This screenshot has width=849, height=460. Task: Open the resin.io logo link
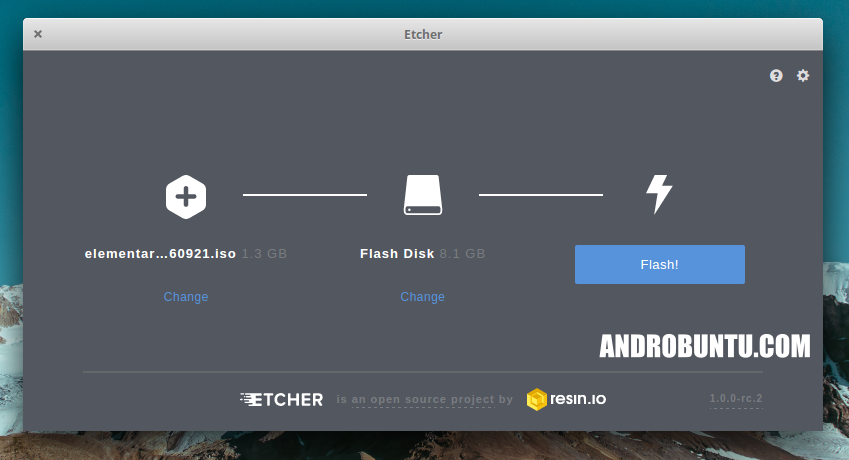click(566, 399)
